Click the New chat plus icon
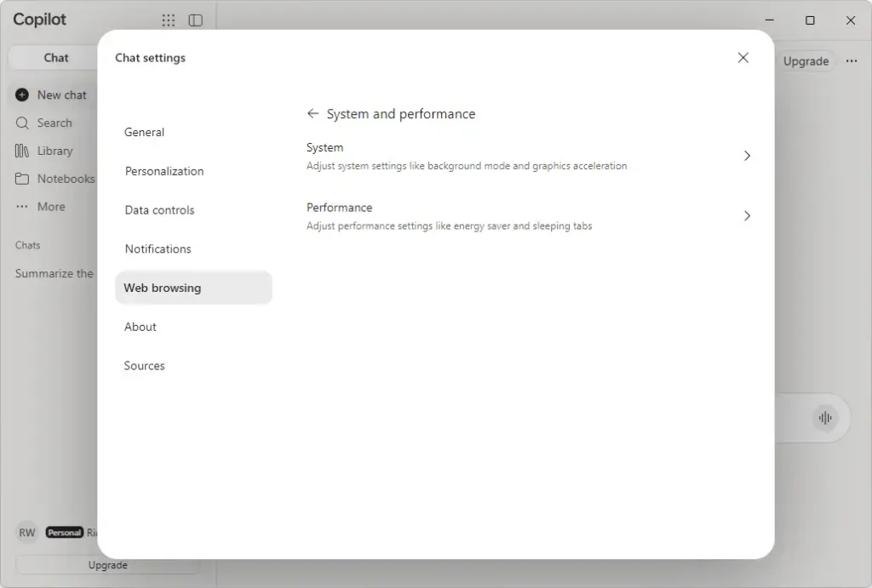This screenshot has height=588, width=872. (21, 95)
